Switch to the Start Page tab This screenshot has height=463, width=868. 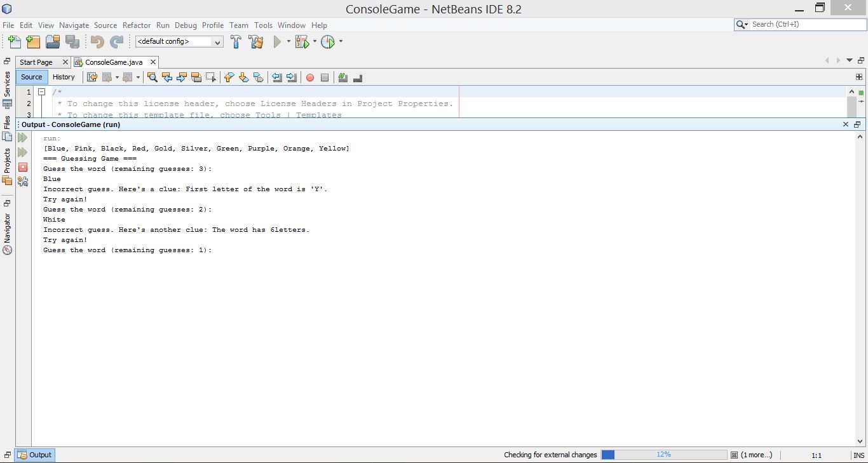click(36, 62)
